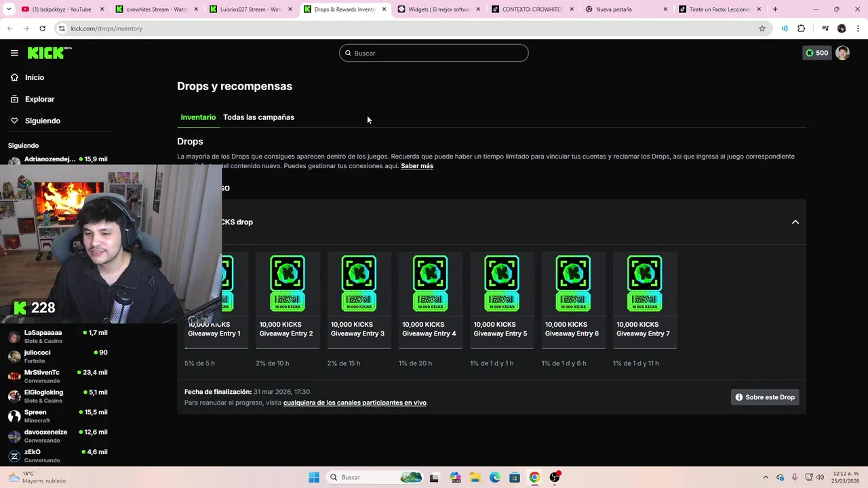Open File Explorer from taskbar
The height and width of the screenshot is (488, 868).
[x=475, y=477]
